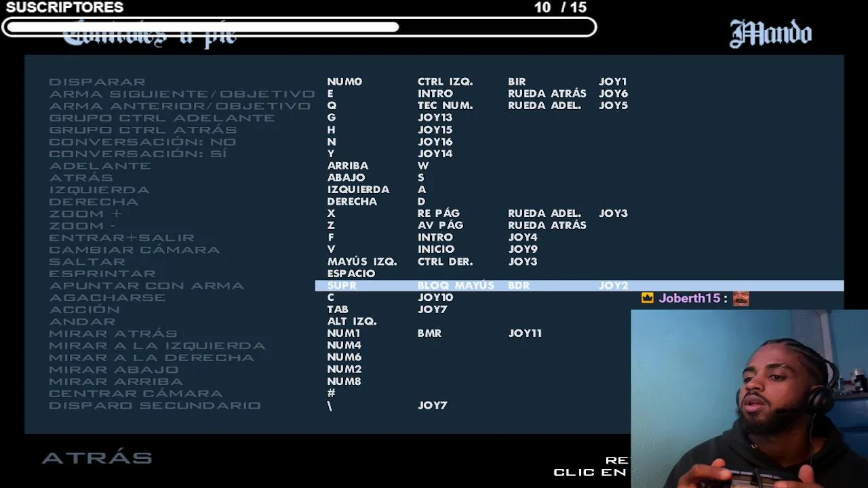Select the IZQUIERDA action label

point(100,190)
